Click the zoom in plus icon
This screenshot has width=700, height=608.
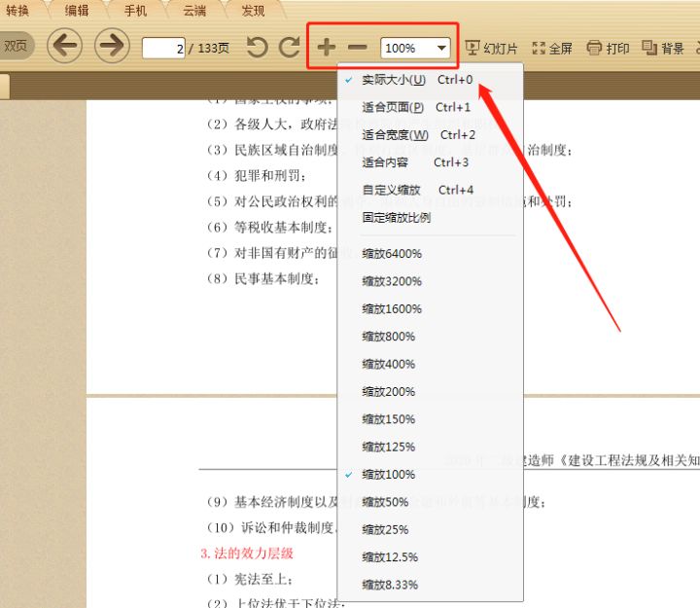(327, 47)
